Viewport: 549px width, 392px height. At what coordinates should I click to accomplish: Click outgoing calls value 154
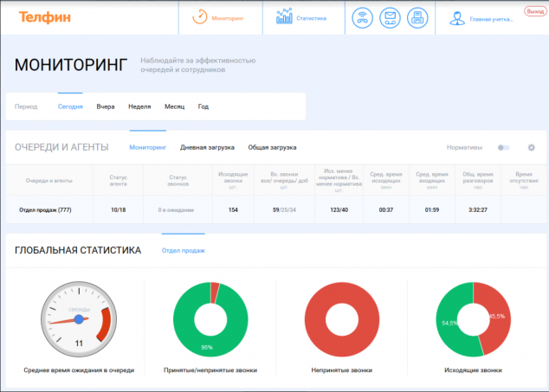click(x=233, y=209)
